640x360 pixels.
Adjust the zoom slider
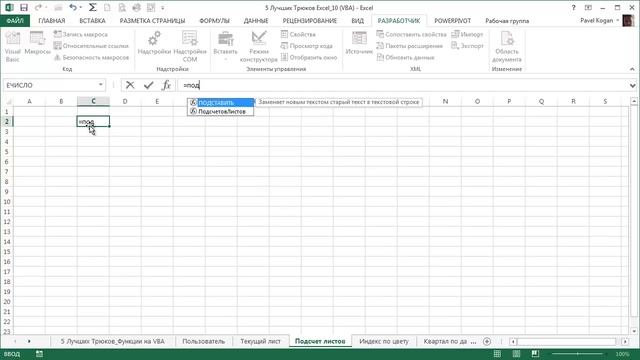(578, 354)
